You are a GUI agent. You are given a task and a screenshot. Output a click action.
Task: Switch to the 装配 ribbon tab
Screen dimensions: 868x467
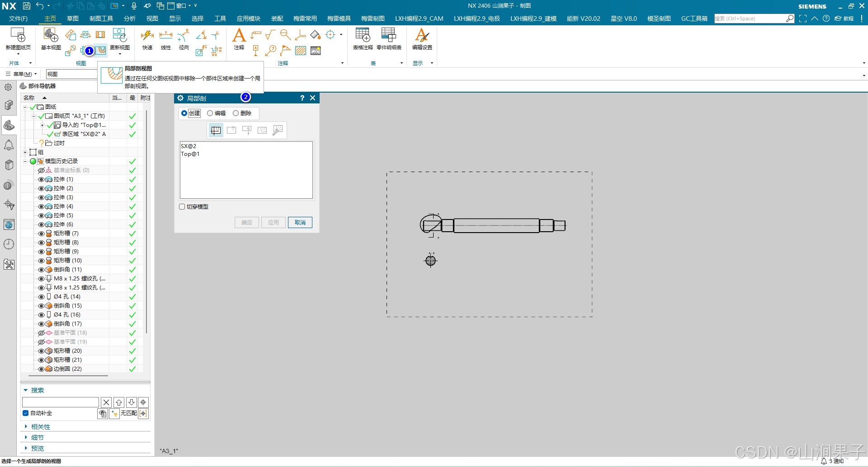click(x=277, y=19)
